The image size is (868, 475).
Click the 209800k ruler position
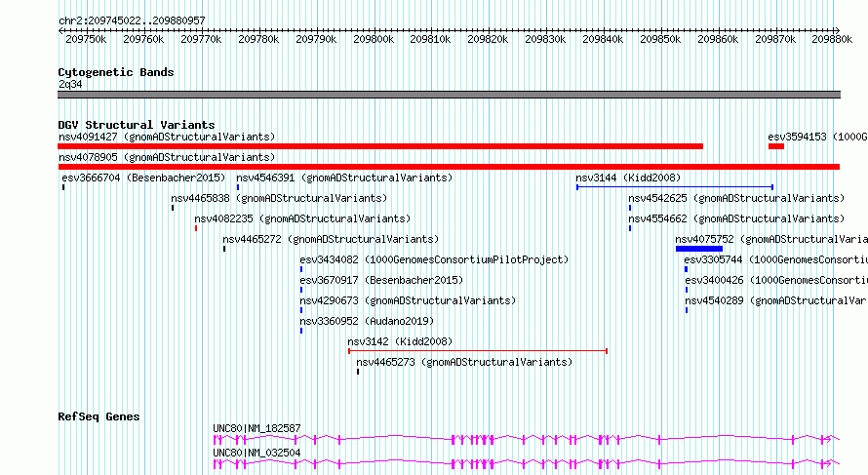(x=374, y=39)
